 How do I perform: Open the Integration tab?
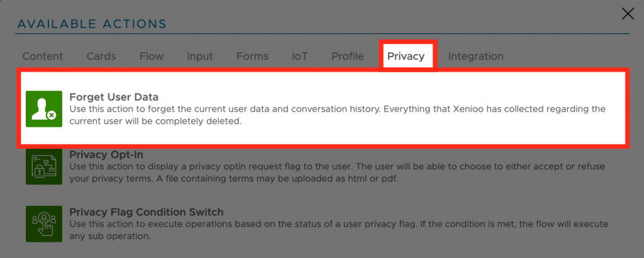tap(475, 56)
